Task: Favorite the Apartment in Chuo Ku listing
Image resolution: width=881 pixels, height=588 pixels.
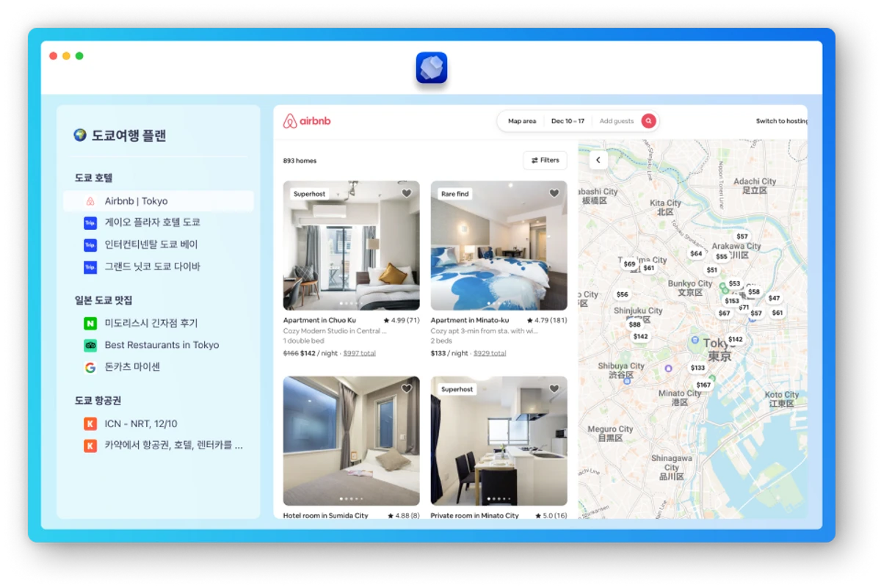Action: tap(407, 193)
